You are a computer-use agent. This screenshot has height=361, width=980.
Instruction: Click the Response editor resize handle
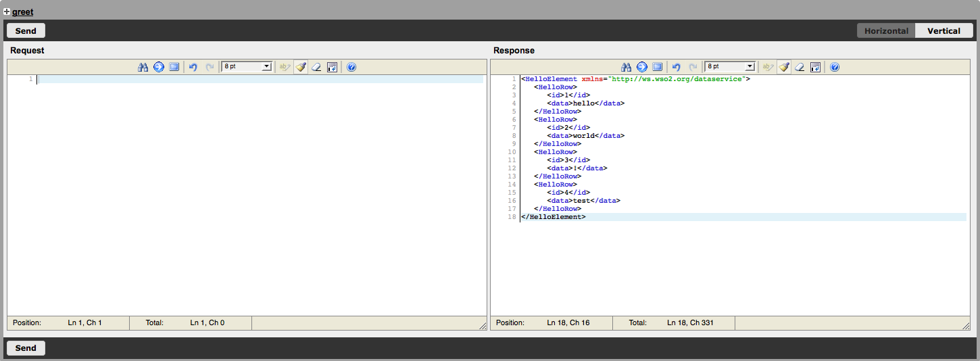point(966,326)
